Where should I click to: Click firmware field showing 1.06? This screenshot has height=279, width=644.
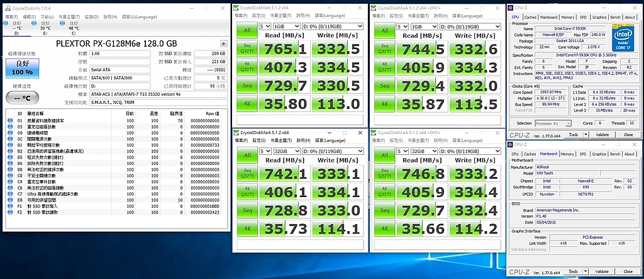[x=119, y=54]
